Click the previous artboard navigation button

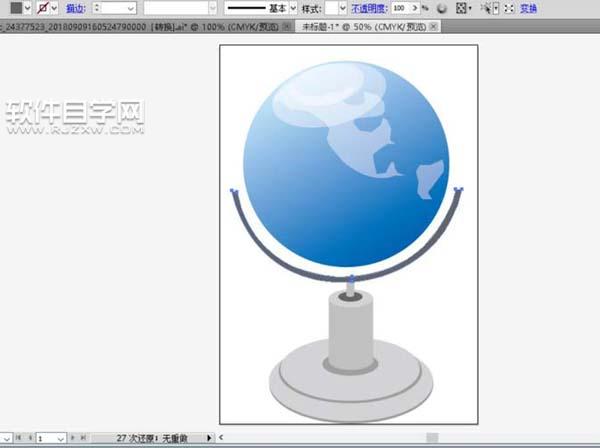pos(30,438)
